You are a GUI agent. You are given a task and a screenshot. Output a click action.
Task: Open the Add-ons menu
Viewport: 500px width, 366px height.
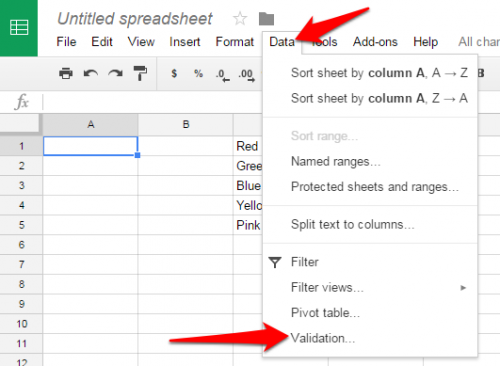[375, 42]
